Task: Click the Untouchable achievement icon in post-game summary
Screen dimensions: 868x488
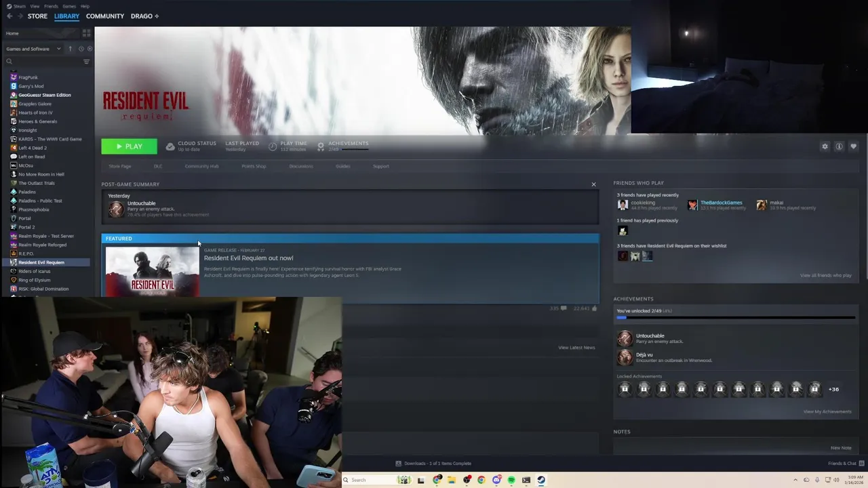Action: point(116,209)
